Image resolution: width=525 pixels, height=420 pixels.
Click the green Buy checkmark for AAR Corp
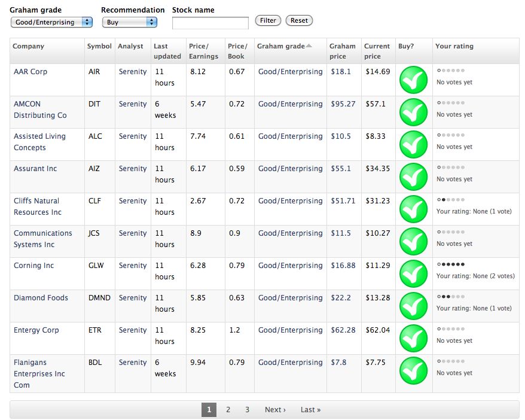(x=413, y=80)
